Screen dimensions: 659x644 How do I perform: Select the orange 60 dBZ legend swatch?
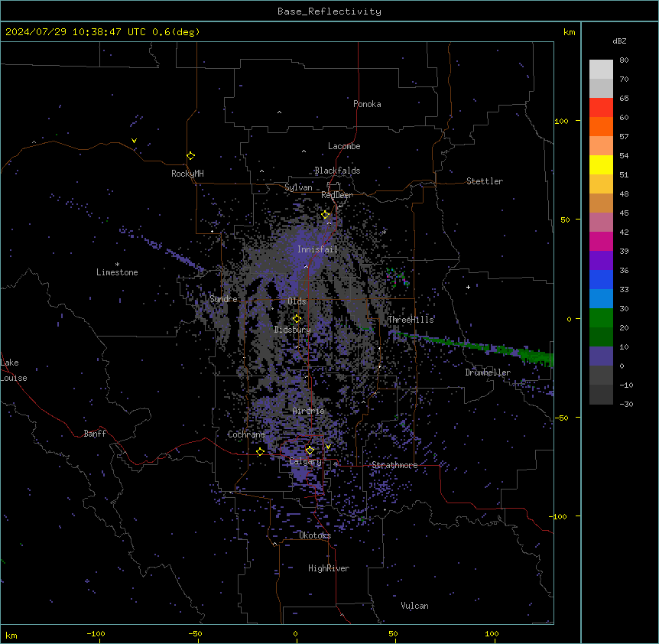tap(601, 126)
